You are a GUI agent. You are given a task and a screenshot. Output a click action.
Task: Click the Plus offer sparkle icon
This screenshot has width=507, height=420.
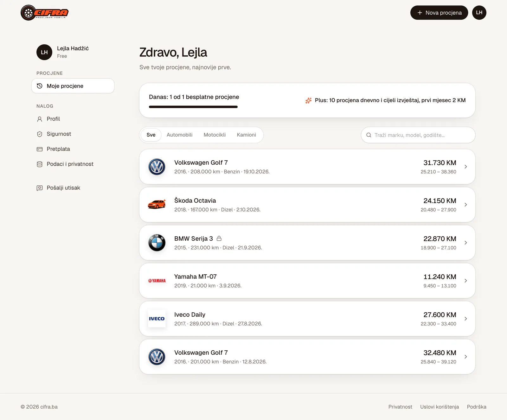[x=308, y=100]
